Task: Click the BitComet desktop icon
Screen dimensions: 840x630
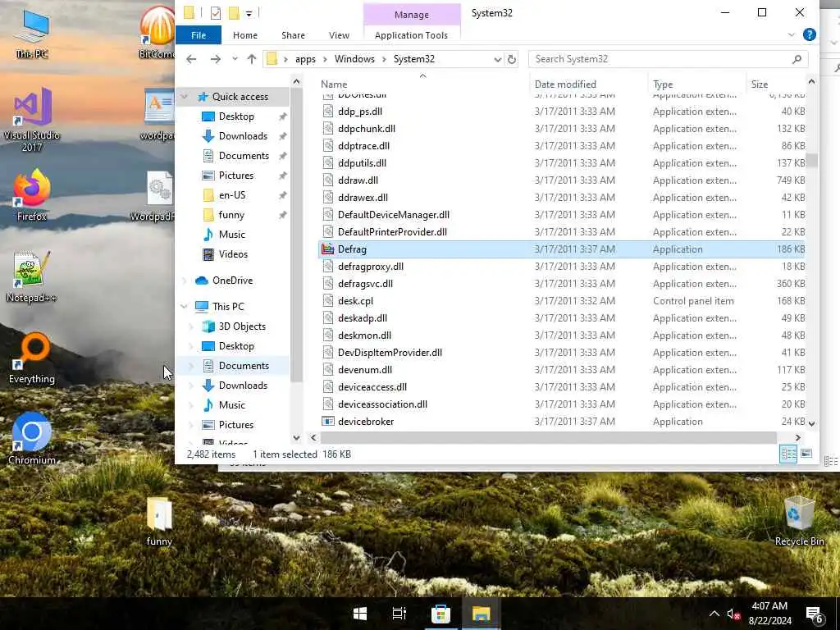Action: point(157,32)
